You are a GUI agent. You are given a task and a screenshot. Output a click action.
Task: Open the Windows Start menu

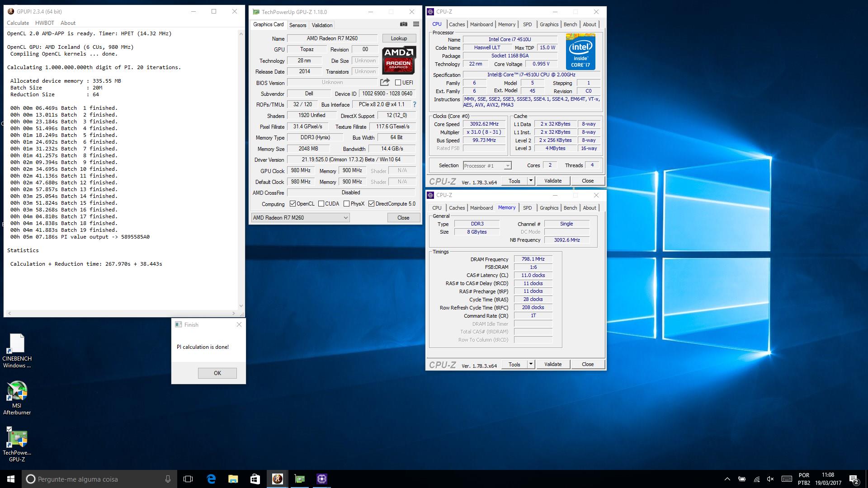tap(11, 479)
